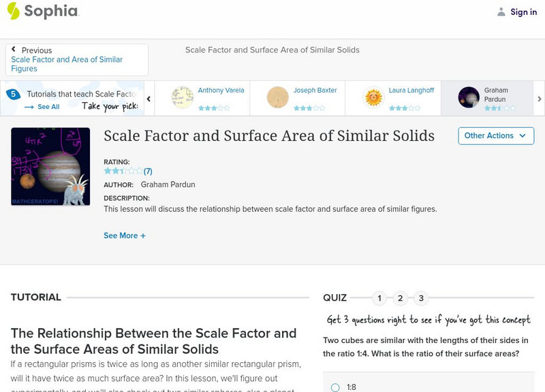Click Anthony Varela's avatar icon
The height and width of the screenshot is (392, 545).
tap(183, 97)
